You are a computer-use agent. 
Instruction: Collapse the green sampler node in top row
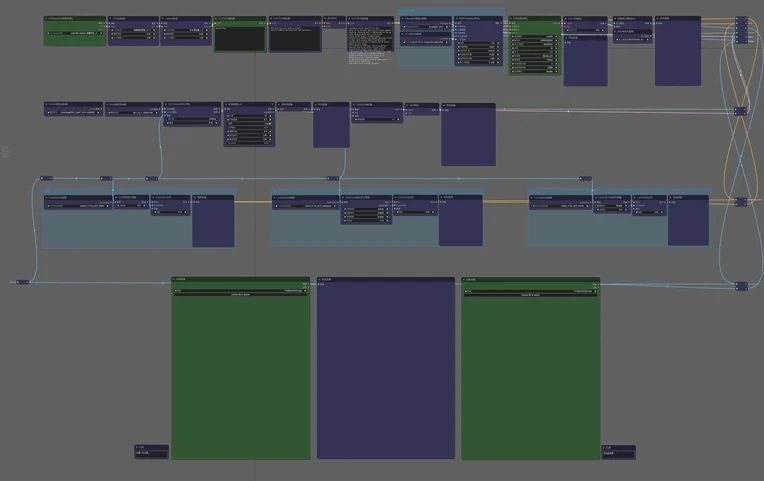(512, 18)
